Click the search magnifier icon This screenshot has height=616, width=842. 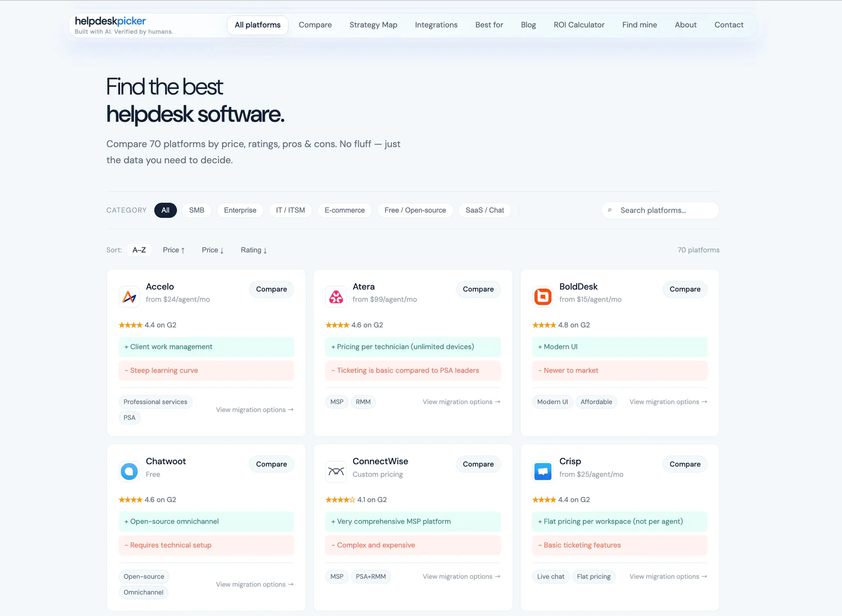coord(610,210)
